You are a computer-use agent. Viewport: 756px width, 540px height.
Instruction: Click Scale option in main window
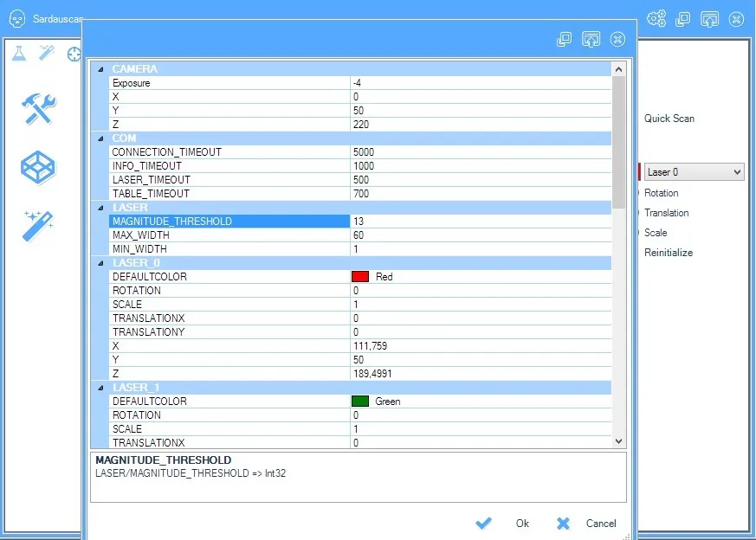[x=656, y=233]
